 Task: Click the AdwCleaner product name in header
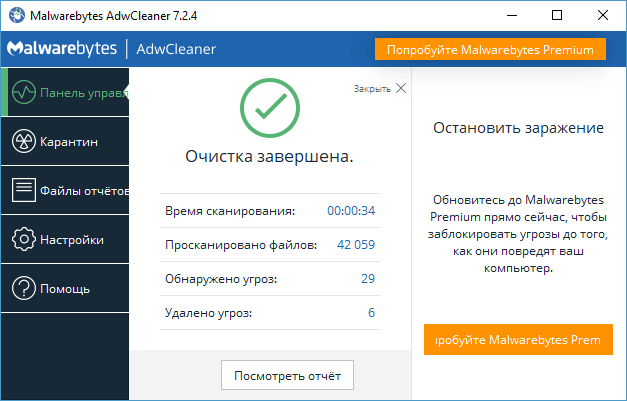176,49
